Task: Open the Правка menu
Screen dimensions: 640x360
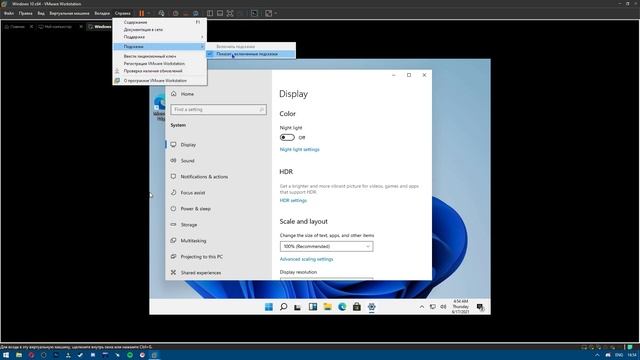Action: tap(25, 13)
